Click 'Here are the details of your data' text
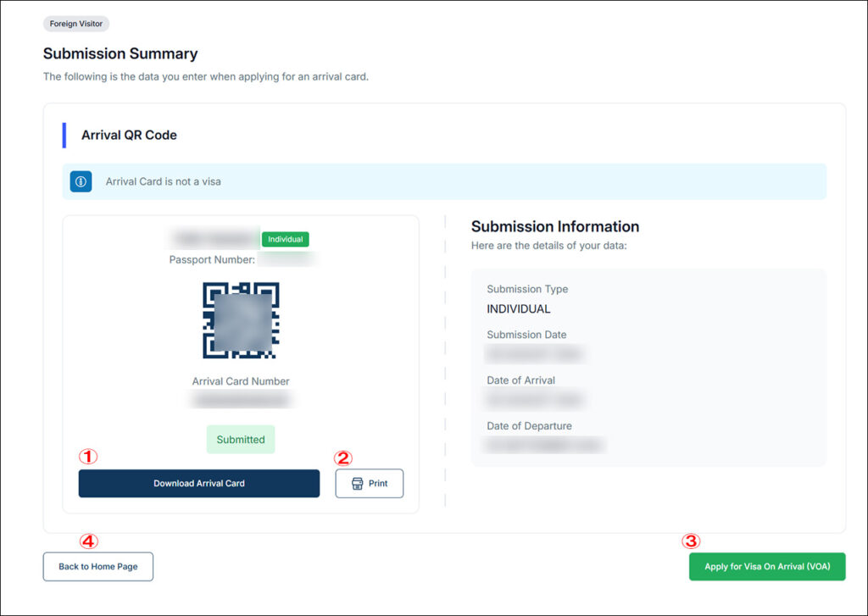The width and height of the screenshot is (868, 616). pos(548,246)
